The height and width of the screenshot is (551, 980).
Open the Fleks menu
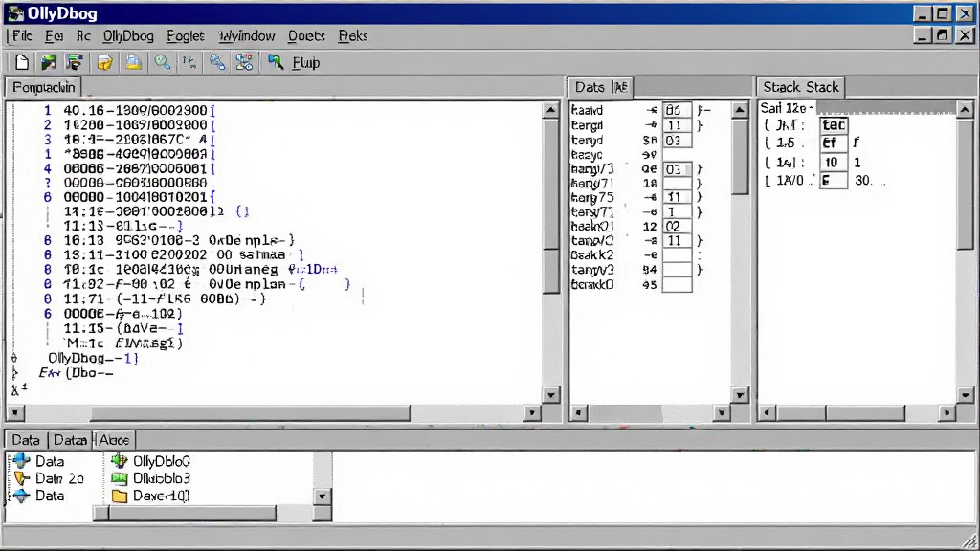352,36
